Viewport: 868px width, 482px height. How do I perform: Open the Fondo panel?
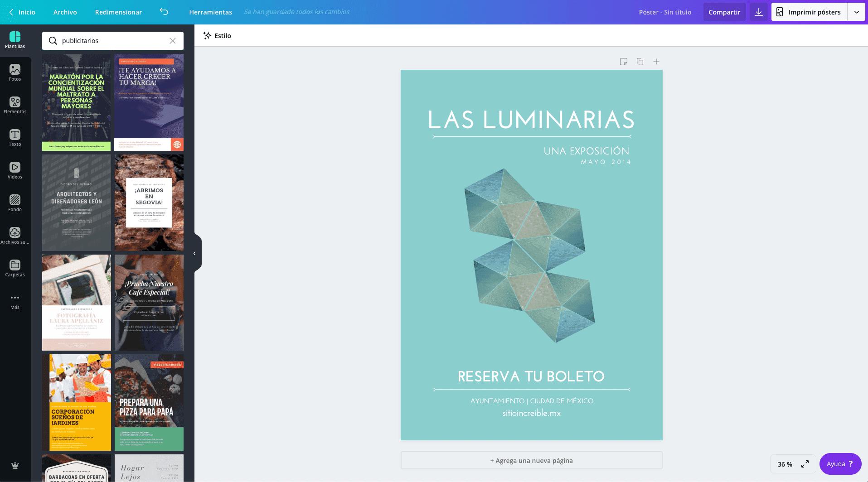15,203
